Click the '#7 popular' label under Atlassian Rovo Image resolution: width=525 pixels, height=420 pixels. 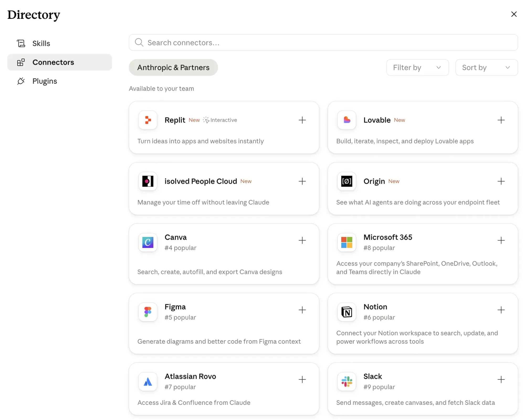coord(180,387)
